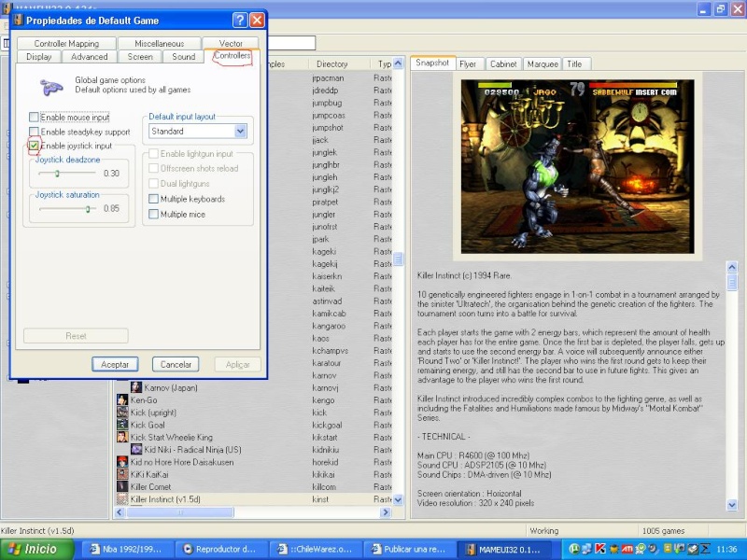747x560 pixels.
Task: Tick Offscreen shots reload checkbox
Action: tap(153, 169)
